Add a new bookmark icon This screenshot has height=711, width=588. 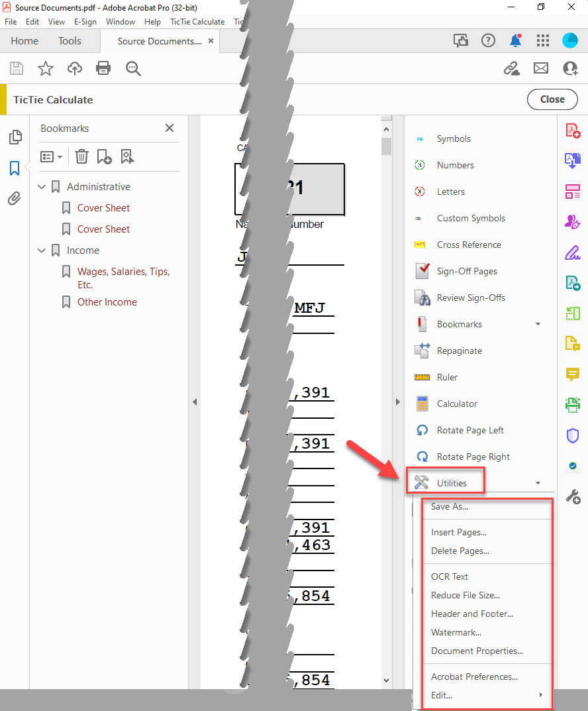pos(104,157)
